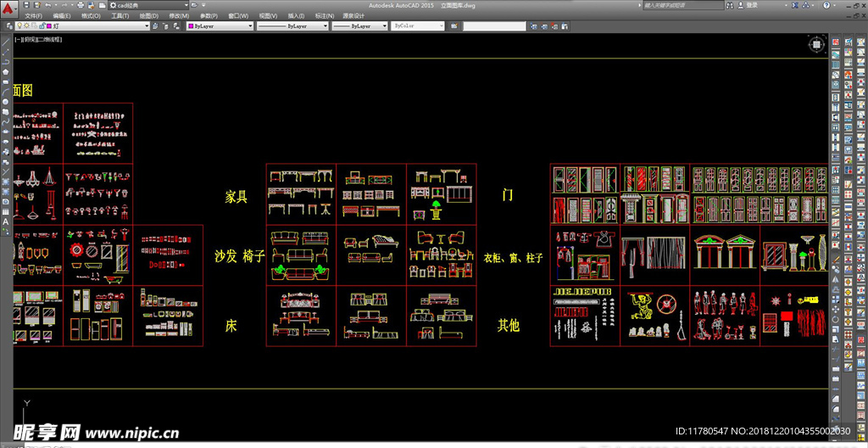Click the ViewCube compass in drawing area
The width and height of the screenshot is (868, 448).
(x=817, y=44)
